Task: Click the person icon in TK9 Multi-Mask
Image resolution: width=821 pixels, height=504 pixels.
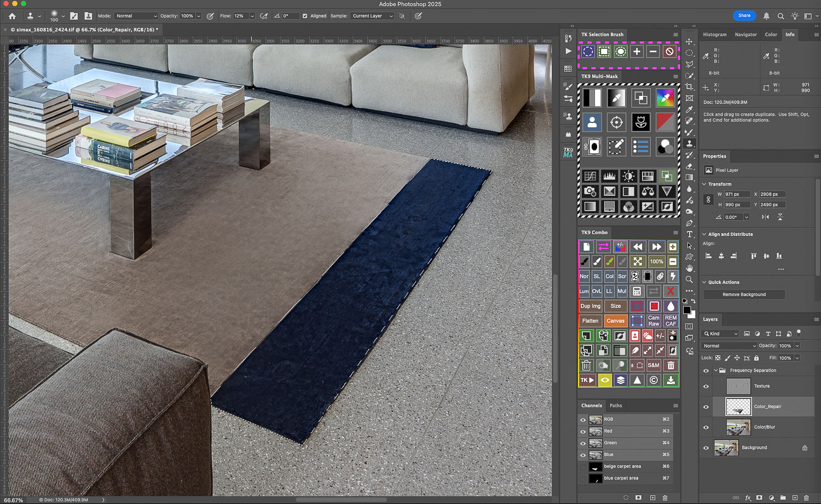Action: (592, 122)
